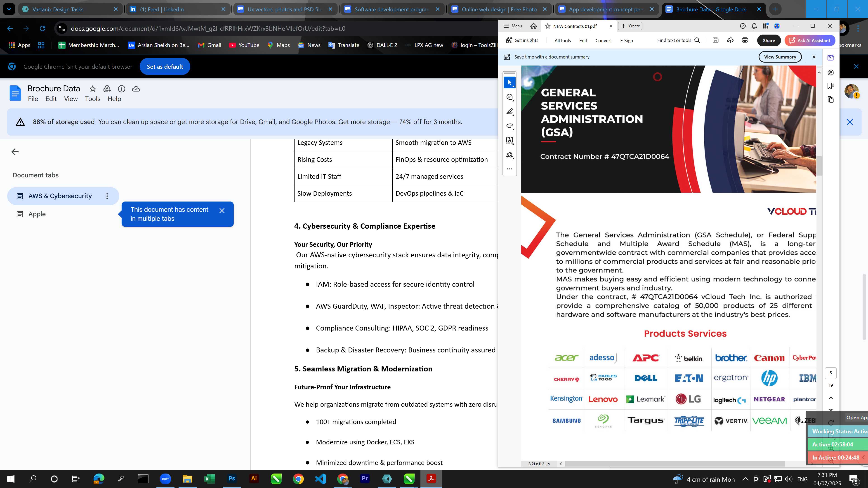Switch to LinkedIn Feed browser tab

(178, 9)
